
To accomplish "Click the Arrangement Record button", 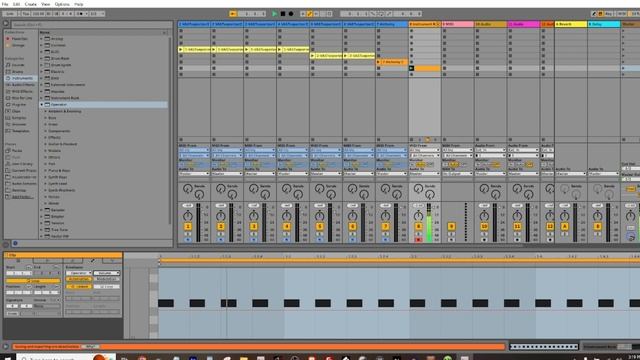I will [291, 13].
